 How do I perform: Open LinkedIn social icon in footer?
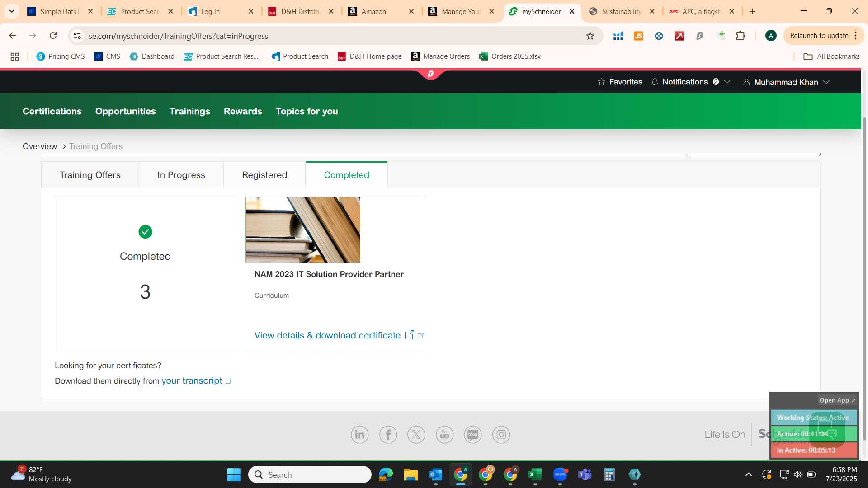359,435
